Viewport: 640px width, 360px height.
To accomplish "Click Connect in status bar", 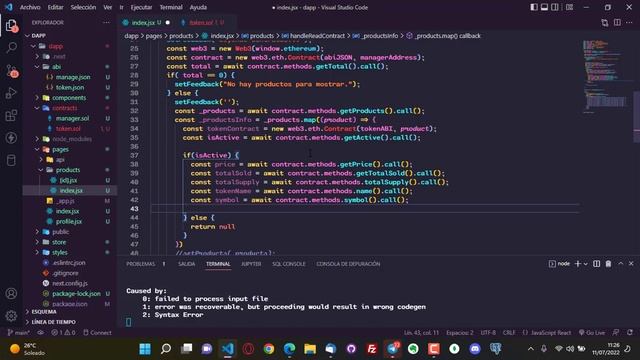I will [98, 333].
